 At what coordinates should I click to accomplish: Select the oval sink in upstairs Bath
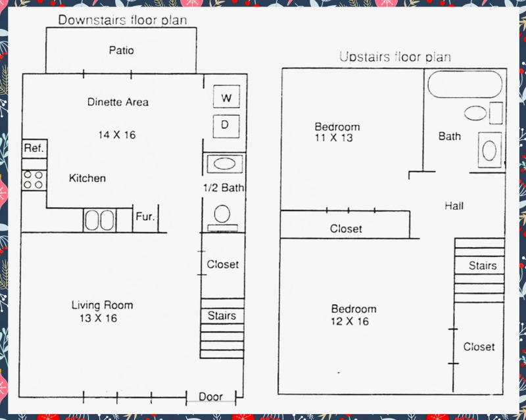point(474,113)
